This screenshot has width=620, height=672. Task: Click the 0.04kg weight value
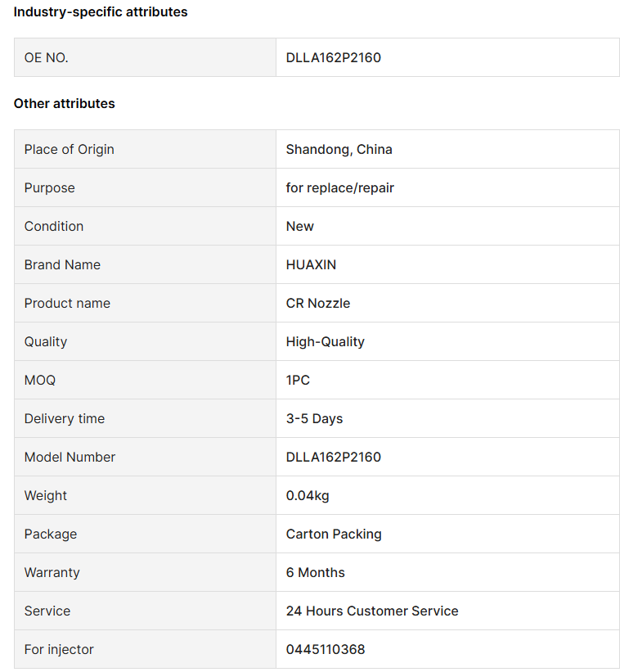click(x=308, y=495)
